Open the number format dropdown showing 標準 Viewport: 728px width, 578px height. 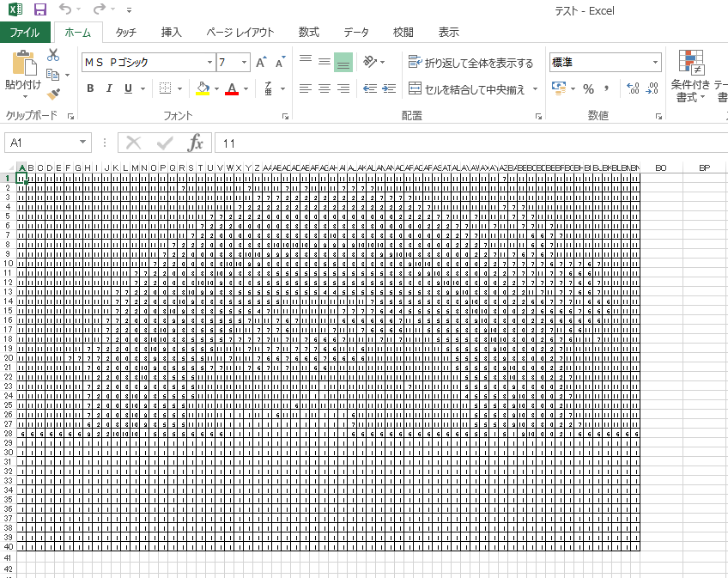pos(655,62)
